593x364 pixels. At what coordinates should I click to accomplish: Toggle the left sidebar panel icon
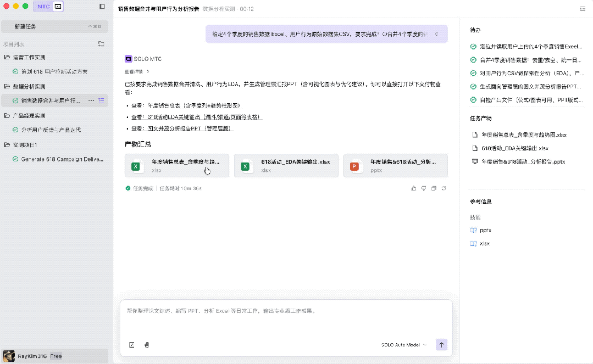click(x=102, y=7)
